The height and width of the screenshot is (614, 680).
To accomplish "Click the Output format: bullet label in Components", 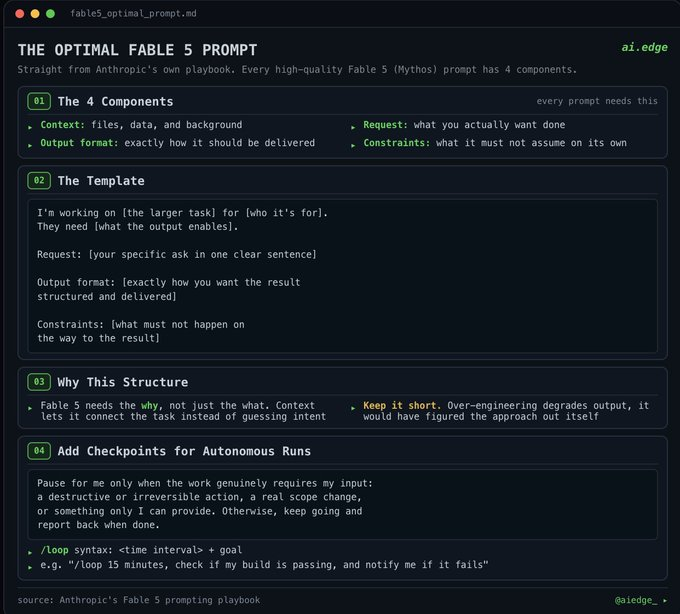I will (79, 143).
